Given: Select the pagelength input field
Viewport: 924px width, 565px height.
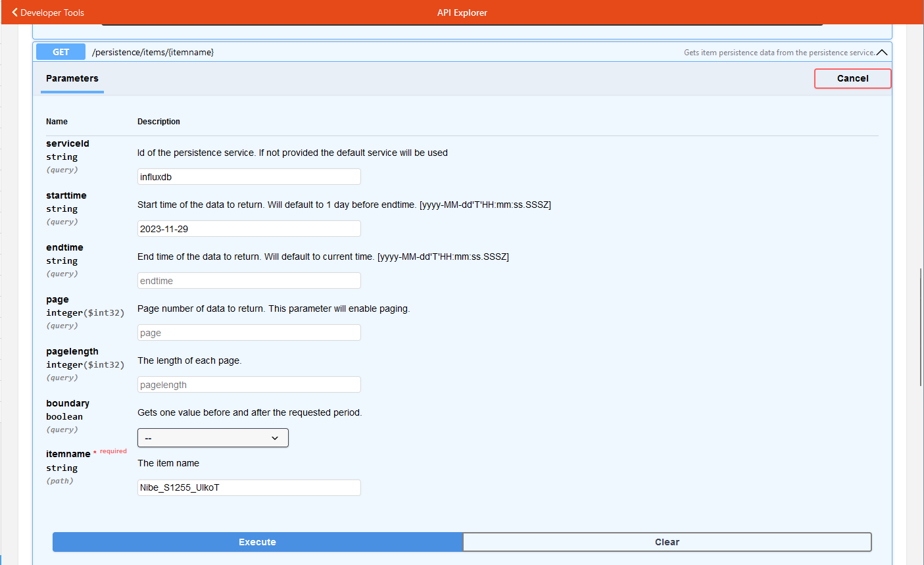Looking at the screenshot, I should [249, 384].
